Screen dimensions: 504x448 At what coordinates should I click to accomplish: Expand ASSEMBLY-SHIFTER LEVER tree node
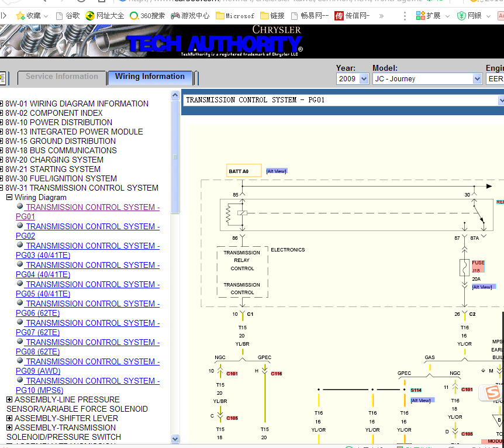[9, 418]
